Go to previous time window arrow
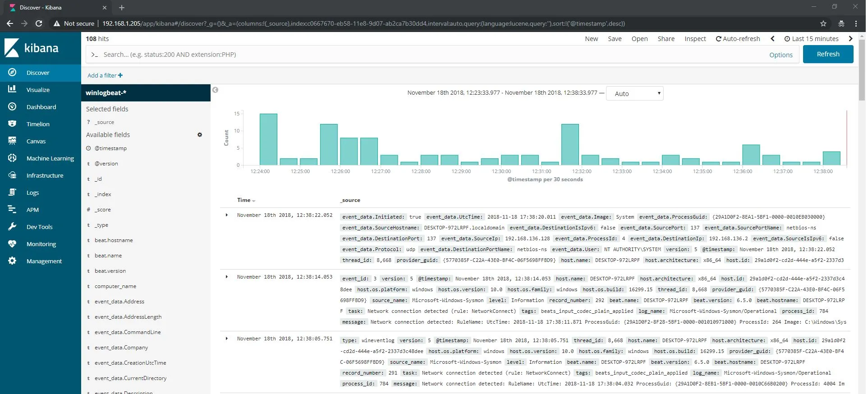Image resolution: width=868 pixels, height=394 pixels. coord(772,39)
